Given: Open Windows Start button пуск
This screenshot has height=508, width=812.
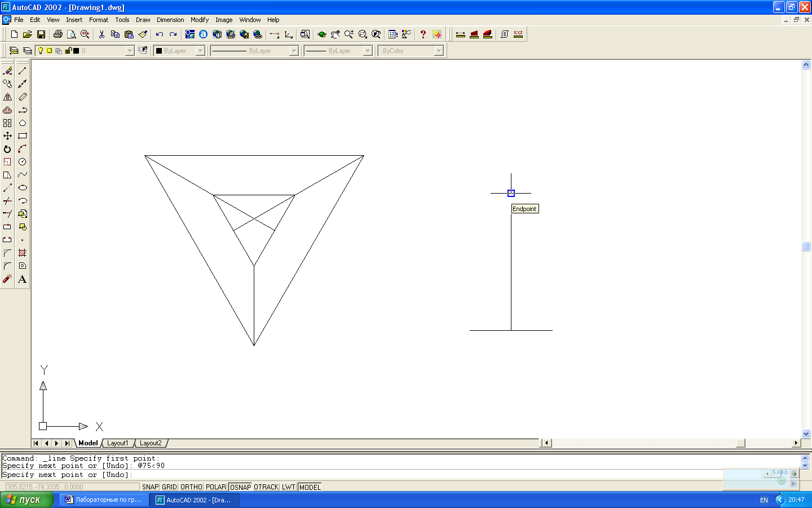Looking at the screenshot, I should tap(27, 500).
